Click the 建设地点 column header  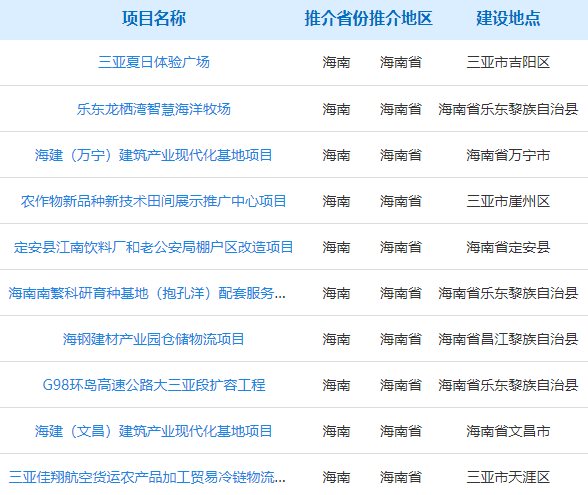[508, 18]
